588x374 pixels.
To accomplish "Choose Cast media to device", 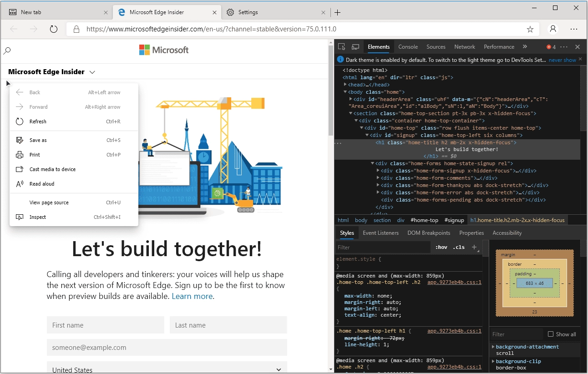I will tap(74, 169).
